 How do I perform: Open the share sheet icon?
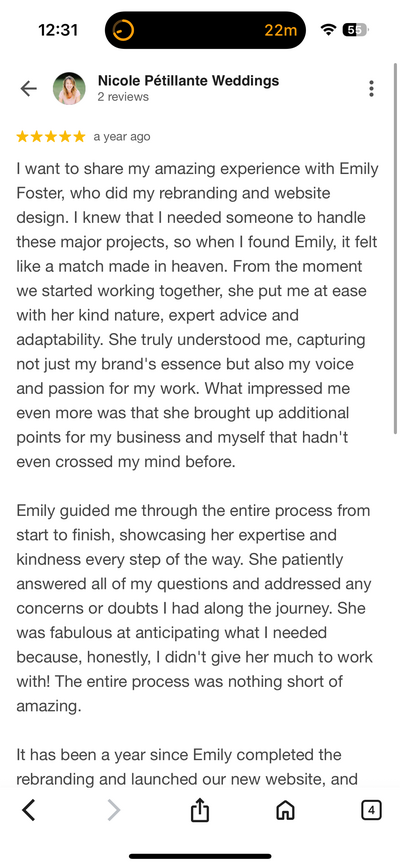pyautogui.click(x=200, y=811)
